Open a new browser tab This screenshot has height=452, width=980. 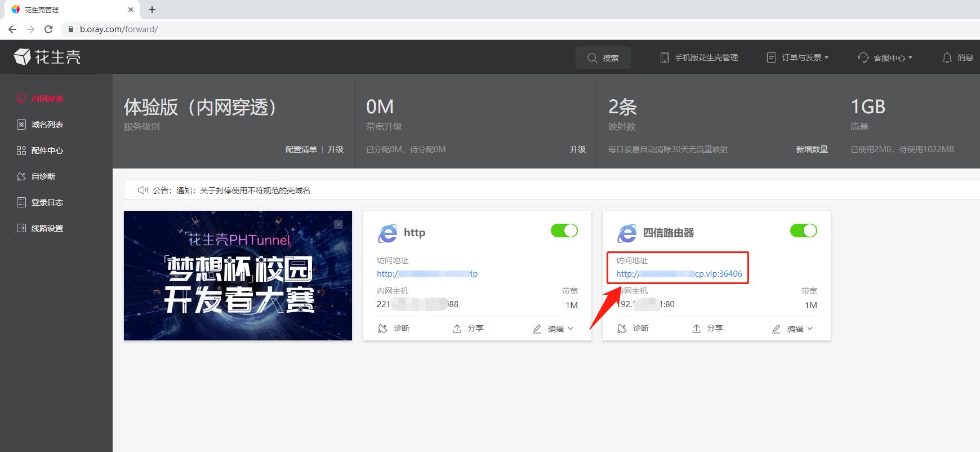click(152, 10)
